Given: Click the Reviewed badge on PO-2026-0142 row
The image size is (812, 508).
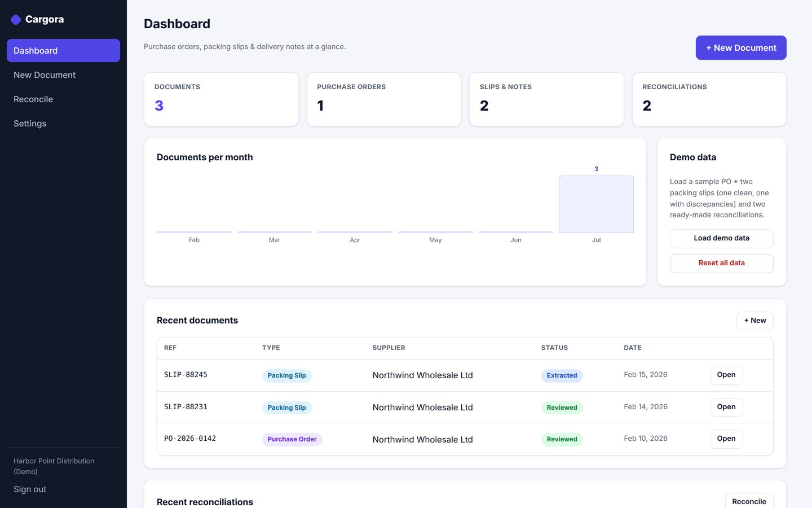Looking at the screenshot, I should 562,439.
